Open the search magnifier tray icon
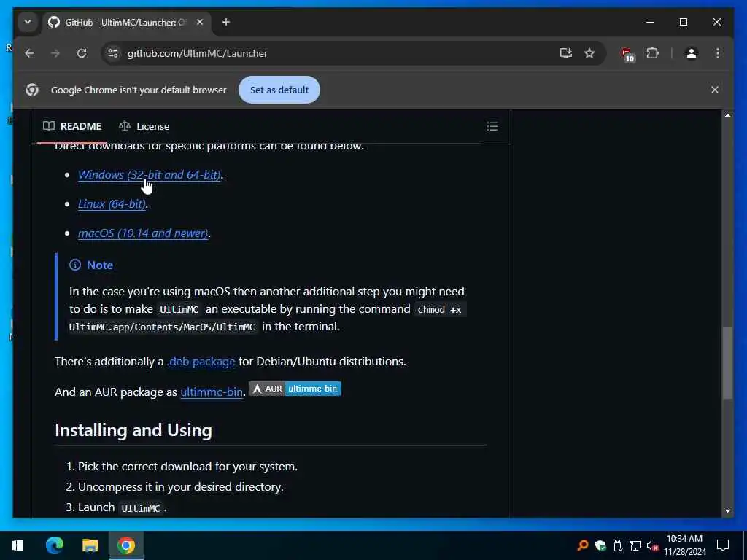Screen dimensions: 747x560 (x=582, y=545)
